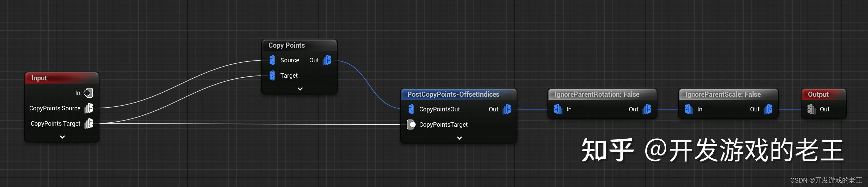868x187 pixels.
Task: Expand the Input node's hidden pins chevron
Action: click(x=62, y=137)
